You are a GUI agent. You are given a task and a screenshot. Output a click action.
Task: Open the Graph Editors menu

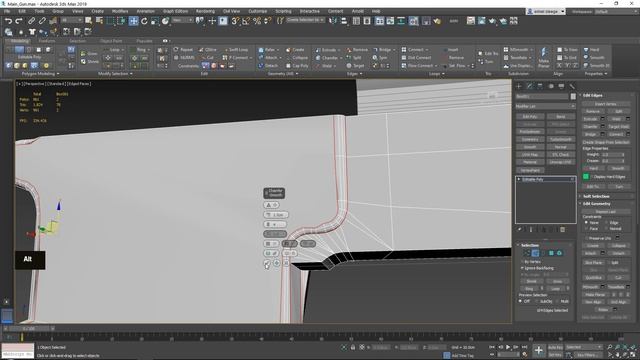(x=176, y=11)
